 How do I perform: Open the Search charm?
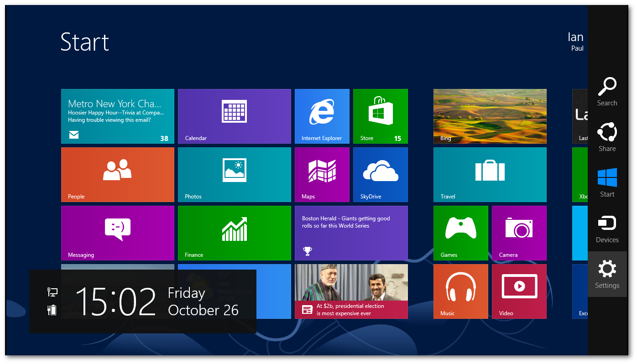(607, 92)
